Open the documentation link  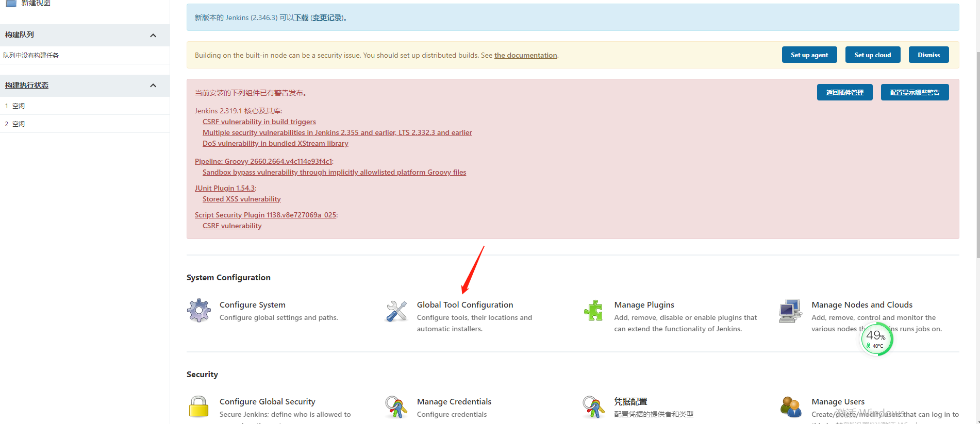pyautogui.click(x=525, y=55)
